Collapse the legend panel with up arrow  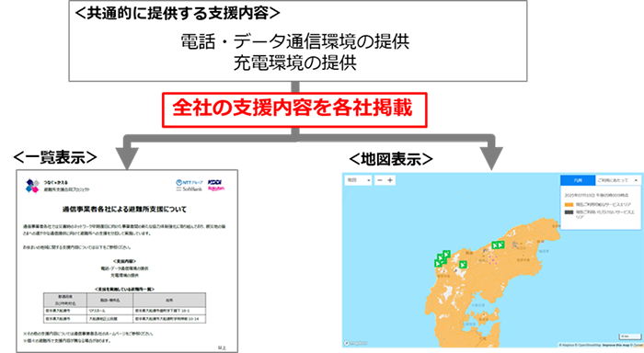[x=636, y=180]
